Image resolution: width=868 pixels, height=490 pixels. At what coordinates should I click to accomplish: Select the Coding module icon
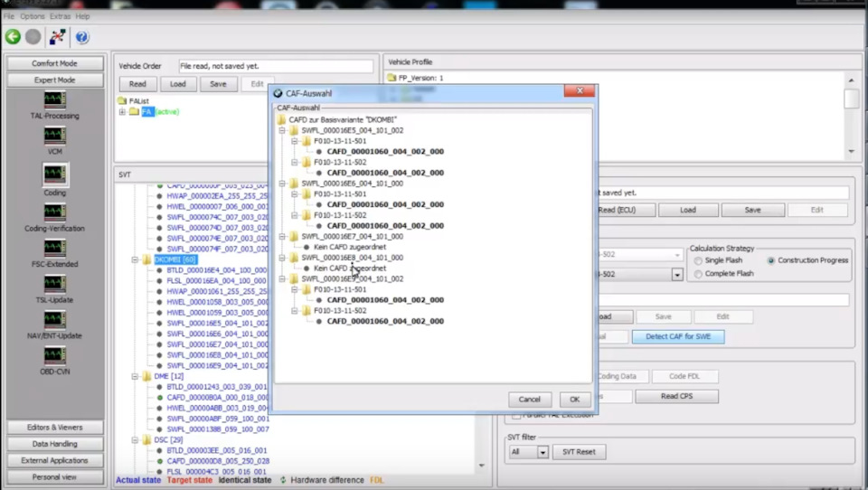click(55, 174)
